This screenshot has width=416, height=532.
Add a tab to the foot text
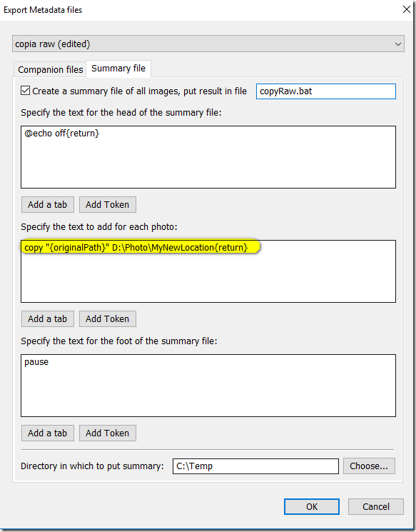tap(48, 433)
